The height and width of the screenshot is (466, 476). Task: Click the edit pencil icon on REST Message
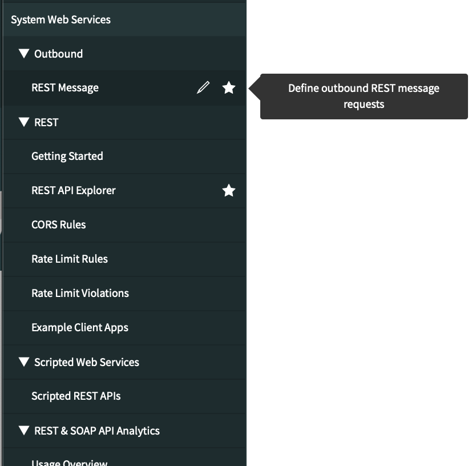203,87
